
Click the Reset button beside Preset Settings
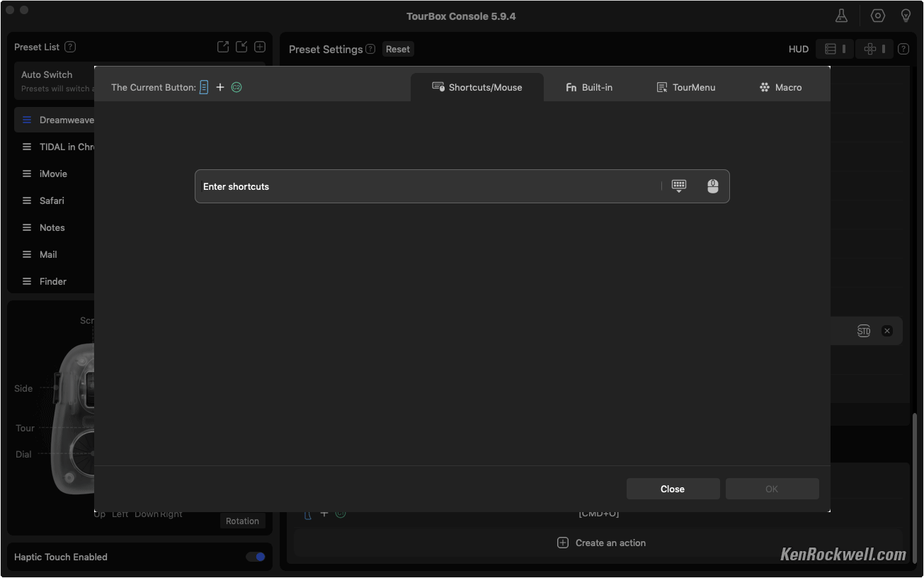pyautogui.click(x=398, y=49)
